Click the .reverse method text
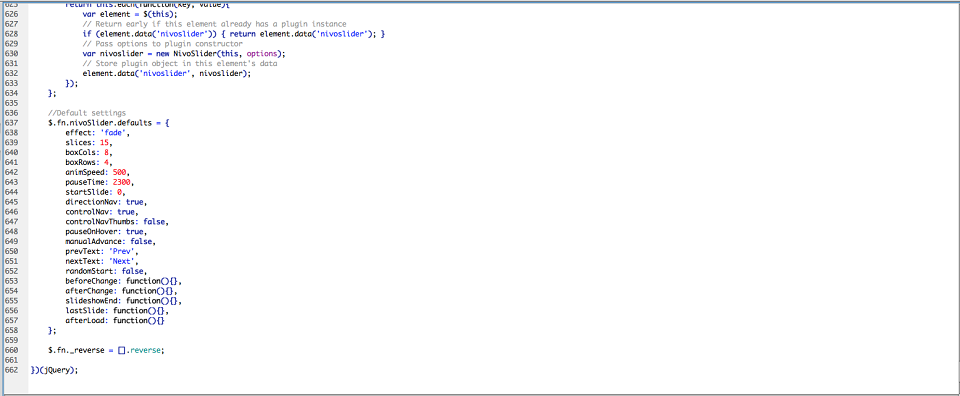Viewport: 960px width, 396px height. coord(143,351)
